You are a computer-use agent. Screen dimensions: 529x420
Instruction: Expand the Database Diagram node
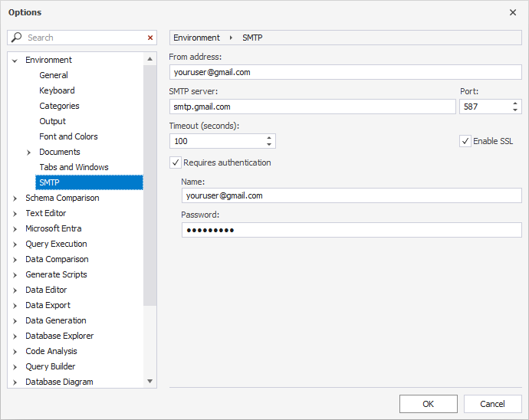15,382
